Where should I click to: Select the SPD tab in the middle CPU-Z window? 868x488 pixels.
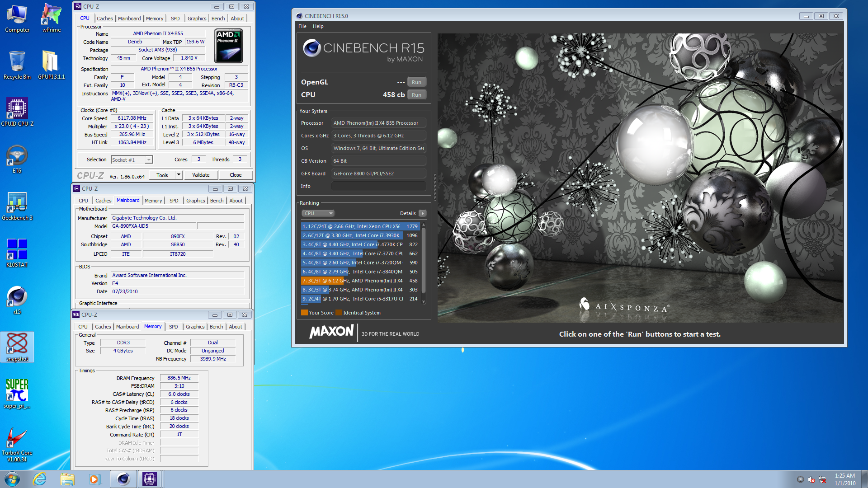tap(174, 201)
